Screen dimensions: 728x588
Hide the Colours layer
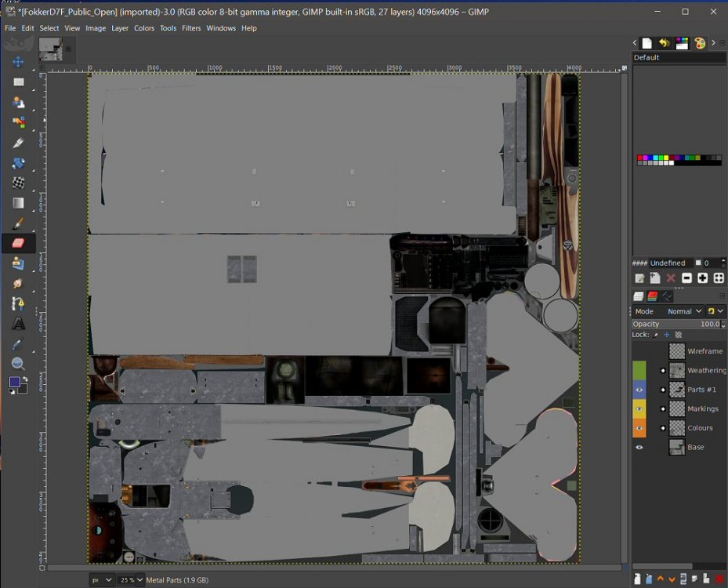[639, 428]
